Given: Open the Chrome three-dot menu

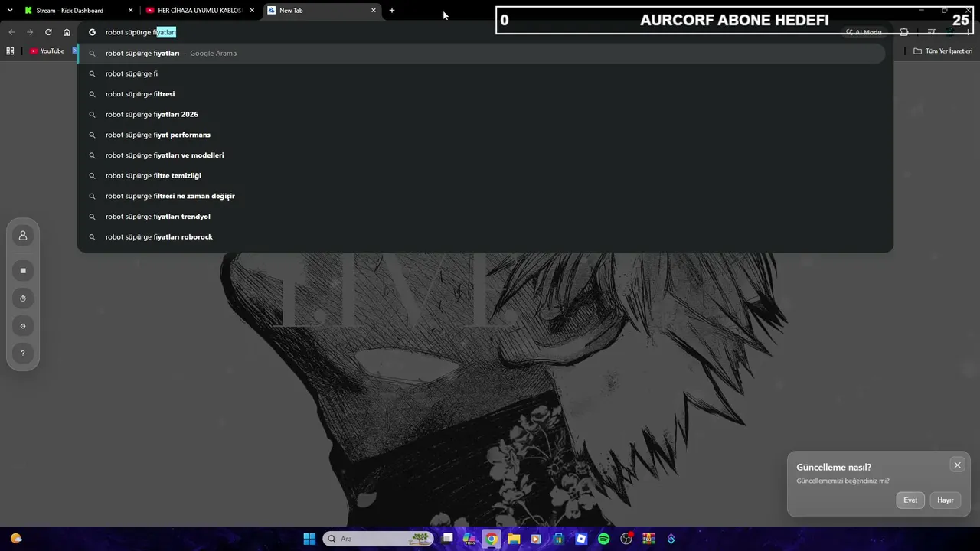Looking at the screenshot, I should pos(968,32).
